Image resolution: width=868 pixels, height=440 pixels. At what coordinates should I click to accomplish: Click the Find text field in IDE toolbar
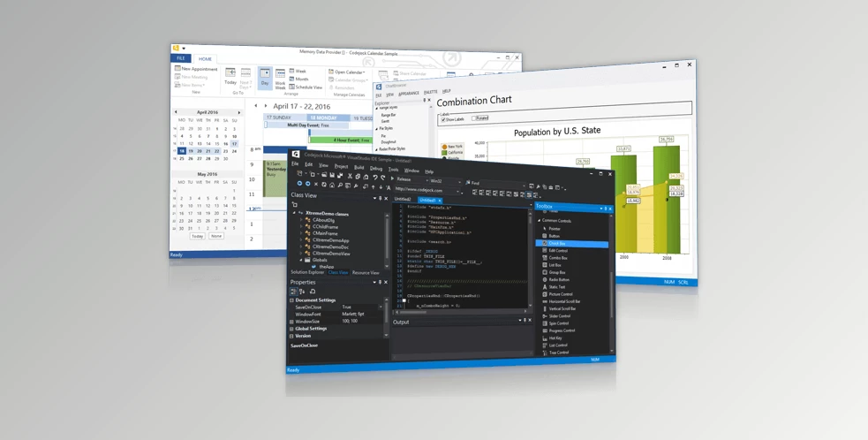point(503,184)
